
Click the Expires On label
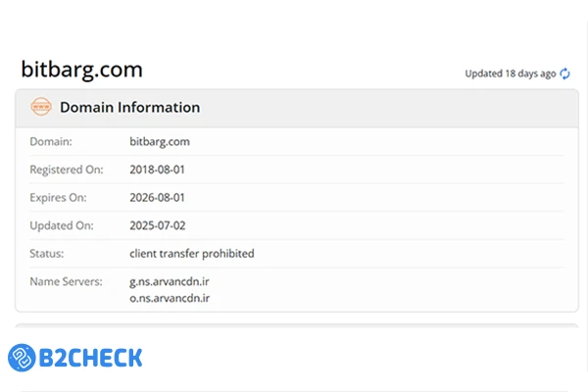[57, 197]
